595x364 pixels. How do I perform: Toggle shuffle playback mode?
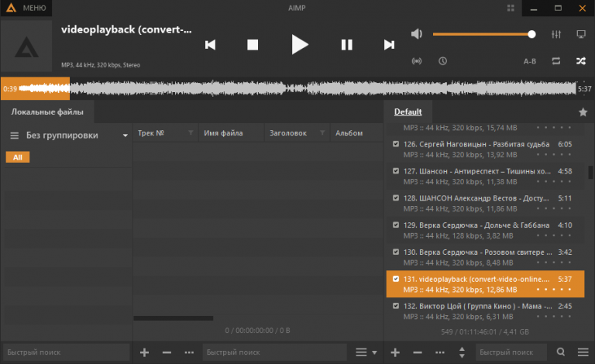pos(581,60)
